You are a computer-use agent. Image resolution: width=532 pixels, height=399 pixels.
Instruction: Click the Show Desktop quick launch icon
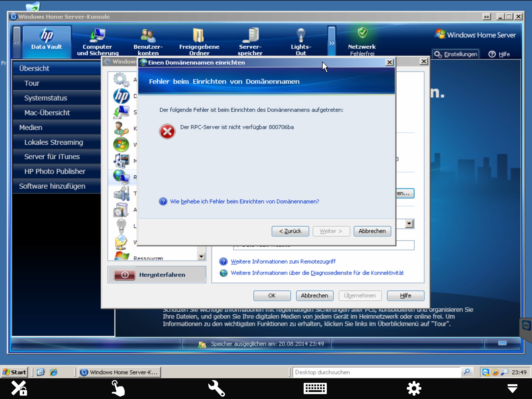(41, 372)
